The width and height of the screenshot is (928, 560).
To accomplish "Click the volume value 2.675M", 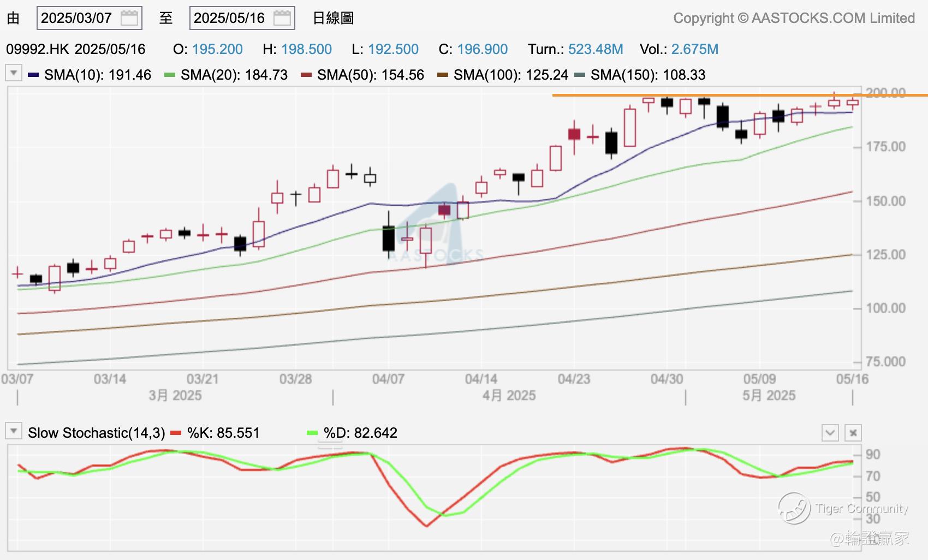I will coord(695,49).
